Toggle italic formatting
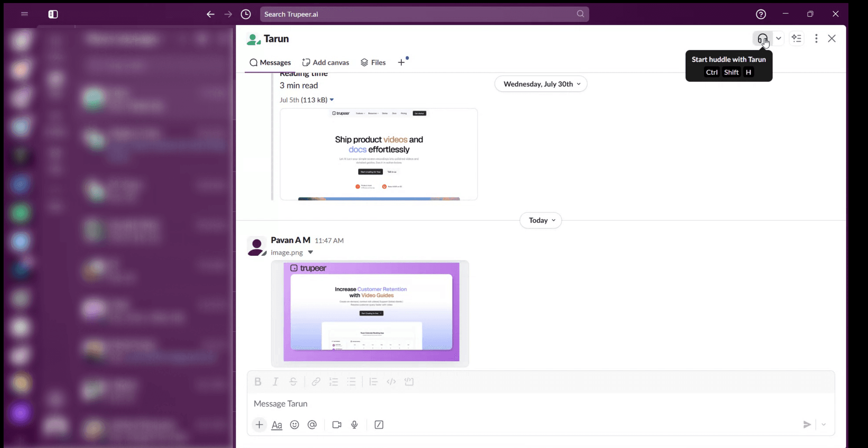Viewport: 868px width, 448px height. (275, 382)
